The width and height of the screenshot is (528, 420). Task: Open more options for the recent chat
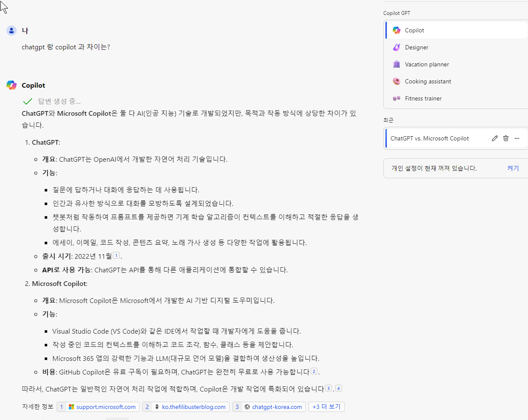517,138
